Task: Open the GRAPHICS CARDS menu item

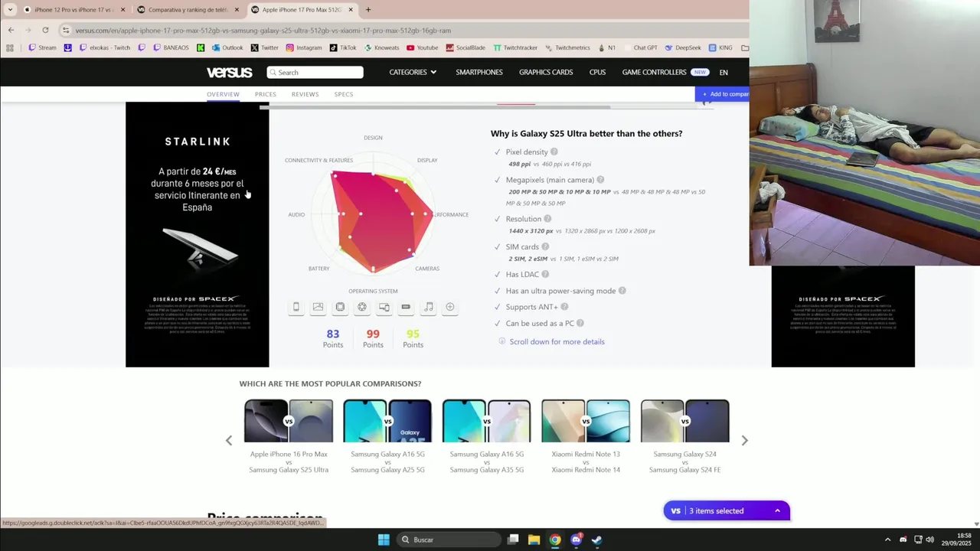Action: pyautogui.click(x=546, y=72)
